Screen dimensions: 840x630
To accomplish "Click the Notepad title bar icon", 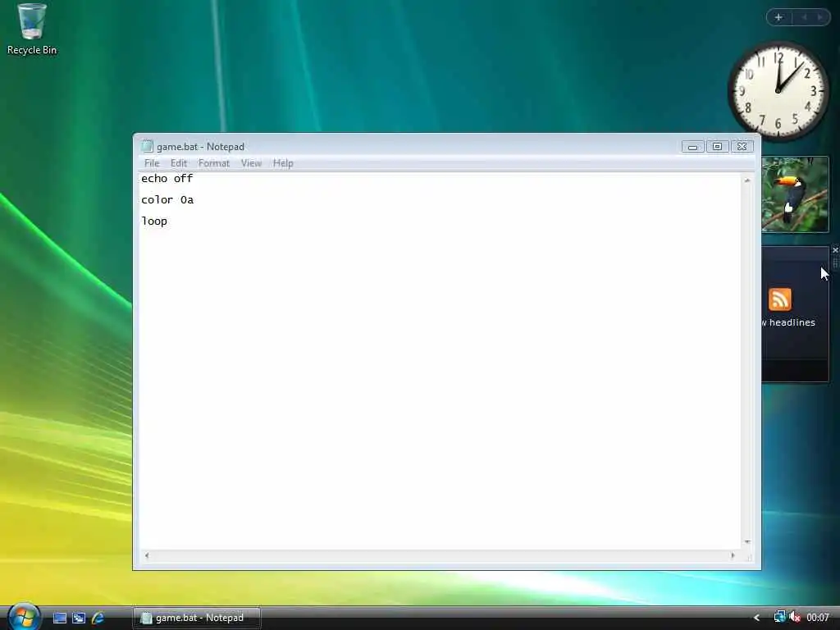I will 147,146.
